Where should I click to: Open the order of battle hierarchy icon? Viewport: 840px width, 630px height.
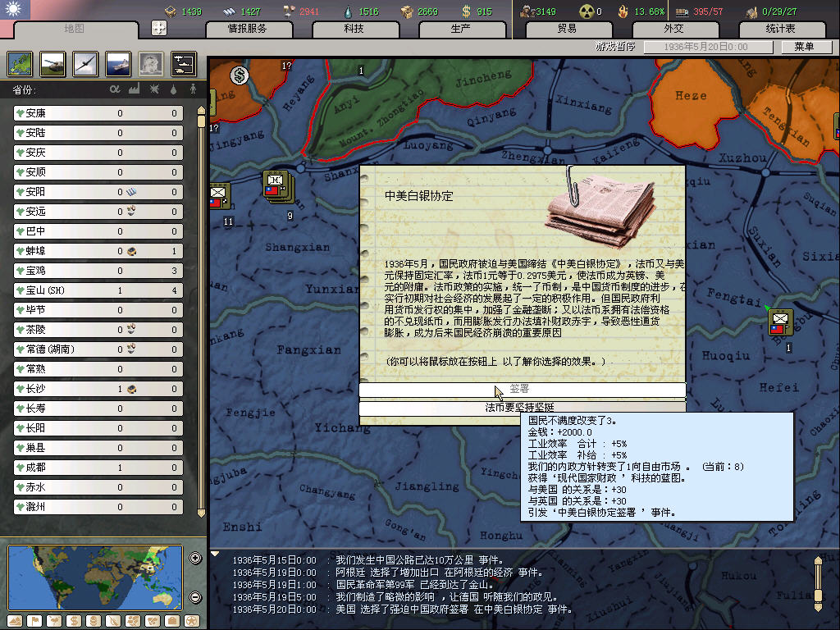pyautogui.click(x=184, y=64)
